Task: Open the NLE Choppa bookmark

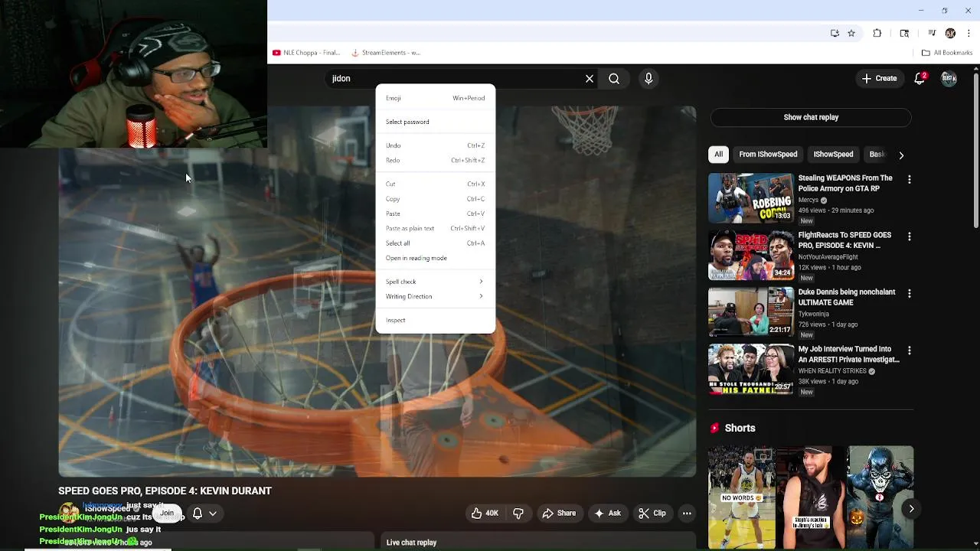Action: coord(305,53)
